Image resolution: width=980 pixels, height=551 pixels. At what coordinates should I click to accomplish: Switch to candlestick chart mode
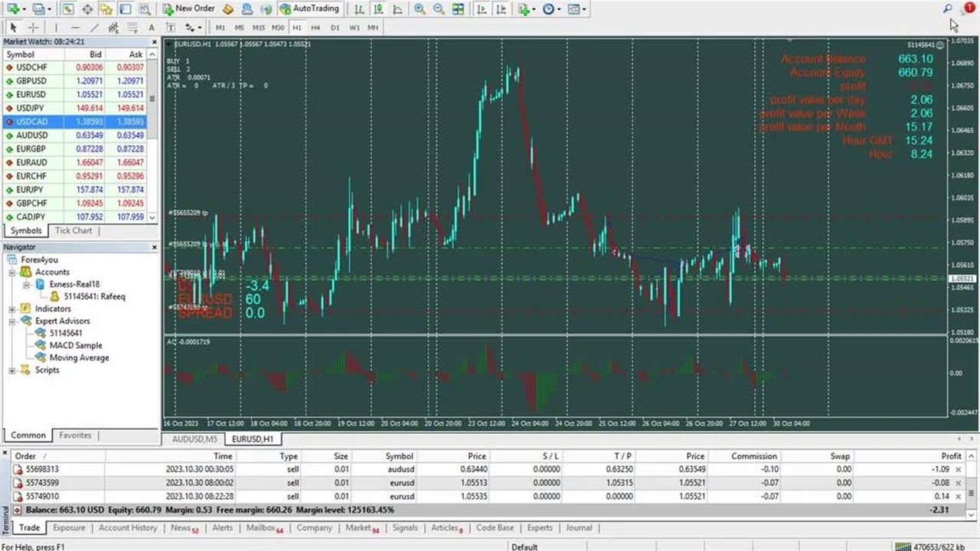[378, 9]
